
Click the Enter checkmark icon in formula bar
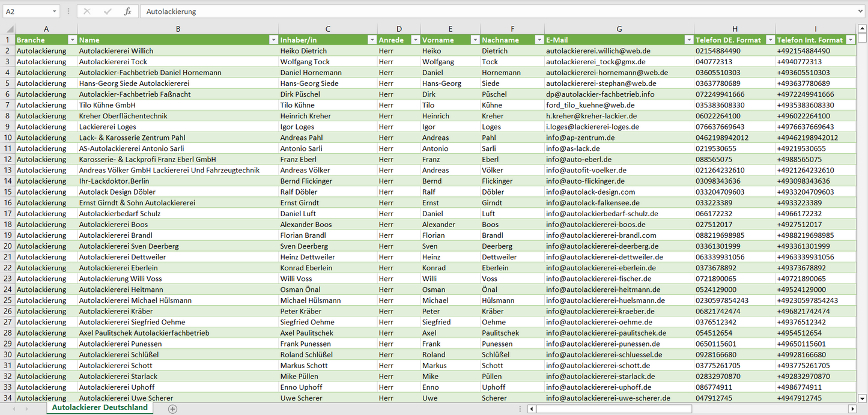(x=108, y=11)
